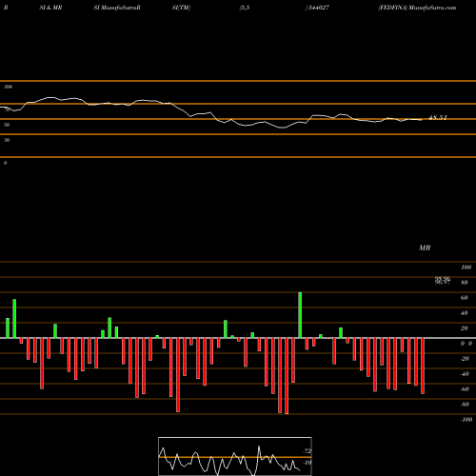Click the MR axis label '-60' on right
The width and height of the screenshot is (476, 476).
tap(465, 389)
